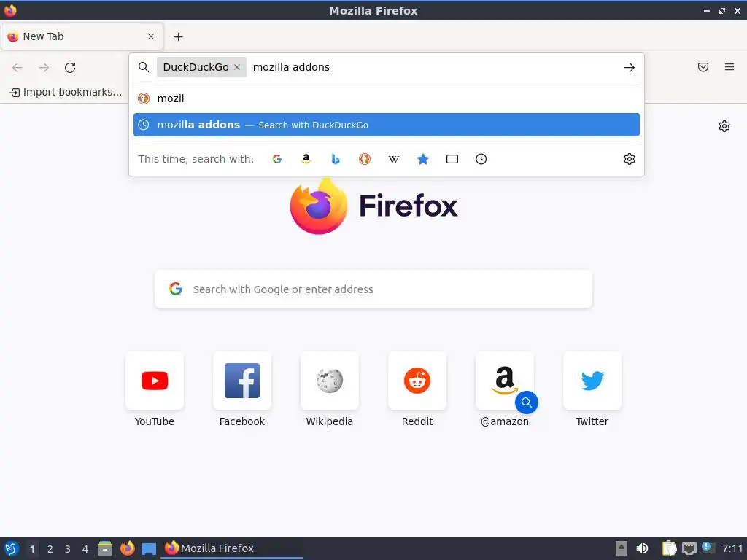
Task: Switch to workspace 4
Action: pos(85,549)
